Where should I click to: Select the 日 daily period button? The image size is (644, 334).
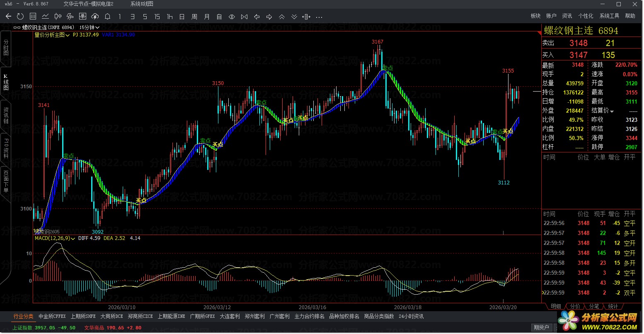pos(182,17)
